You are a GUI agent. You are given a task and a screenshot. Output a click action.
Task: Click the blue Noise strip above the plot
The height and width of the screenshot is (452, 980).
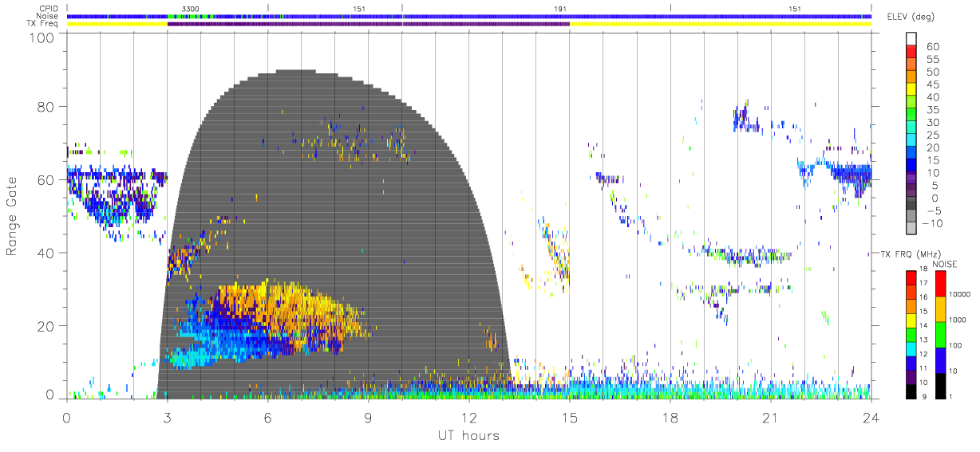pos(469,16)
